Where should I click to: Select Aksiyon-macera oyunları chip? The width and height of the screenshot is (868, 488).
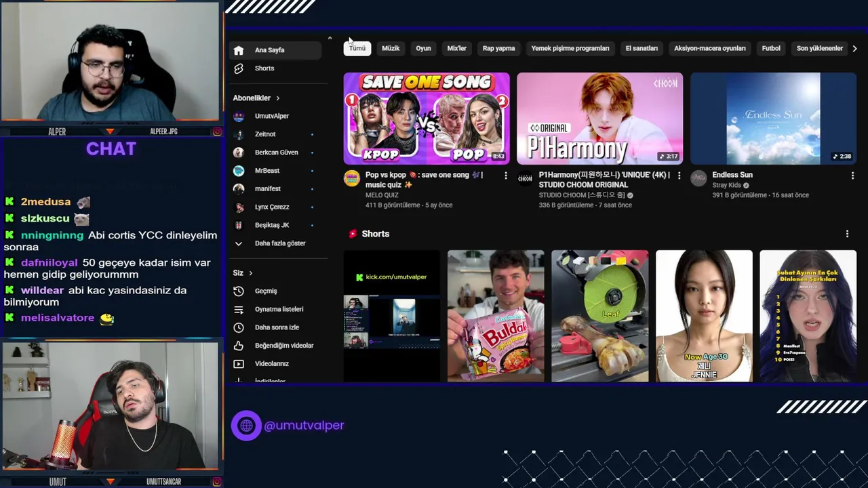point(710,48)
